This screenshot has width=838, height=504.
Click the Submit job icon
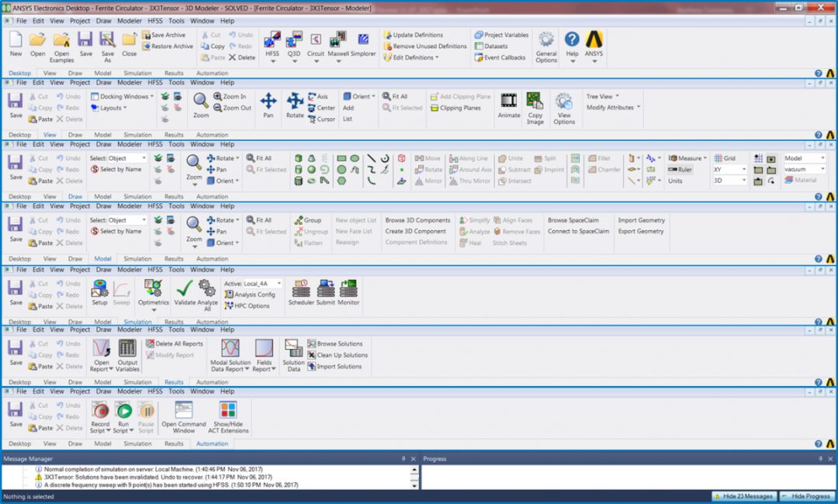click(325, 288)
